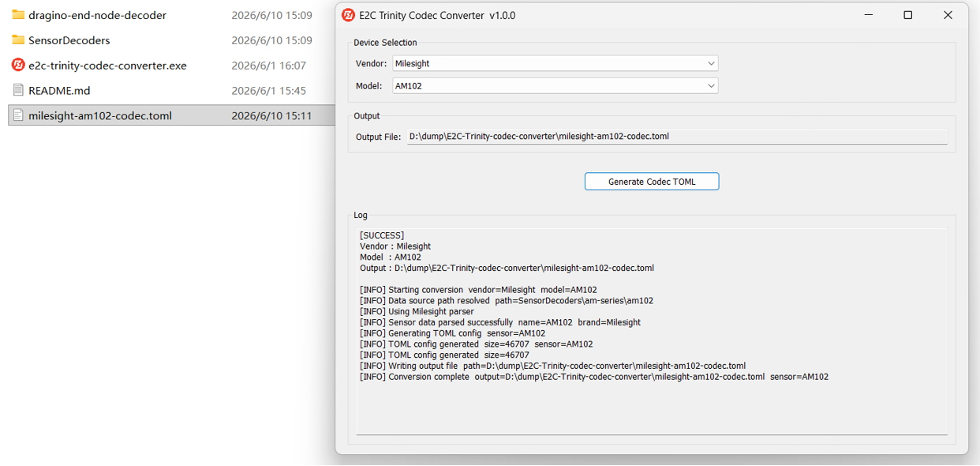This screenshot has height=466, width=980.
Task: Click the 'Conversion complete' log line
Action: coord(594,377)
